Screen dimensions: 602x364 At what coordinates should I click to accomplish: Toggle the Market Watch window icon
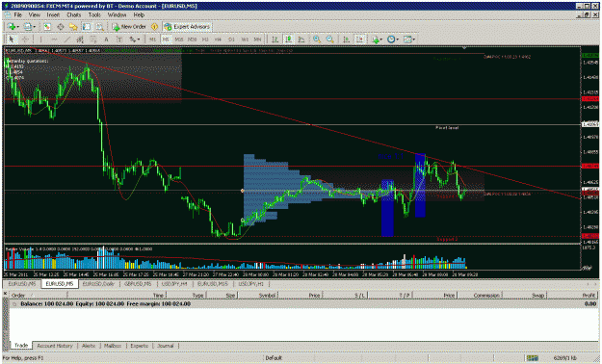47,27
